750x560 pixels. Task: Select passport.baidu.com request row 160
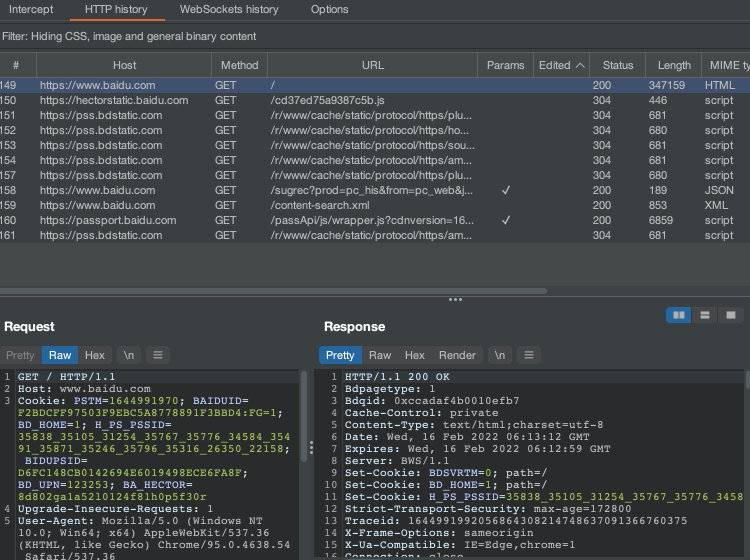pos(107,220)
